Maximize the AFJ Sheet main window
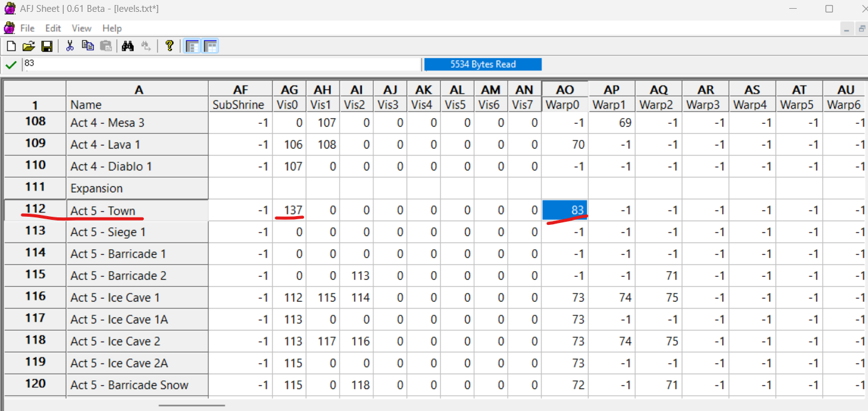Image resolution: width=868 pixels, height=411 pixels. pos(829,9)
